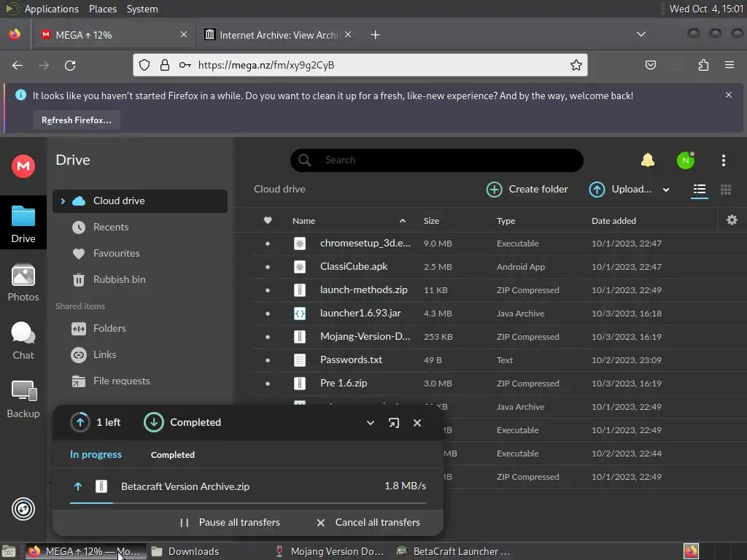Click the tracking protection shield icon
The height and width of the screenshot is (560, 747).
144,65
